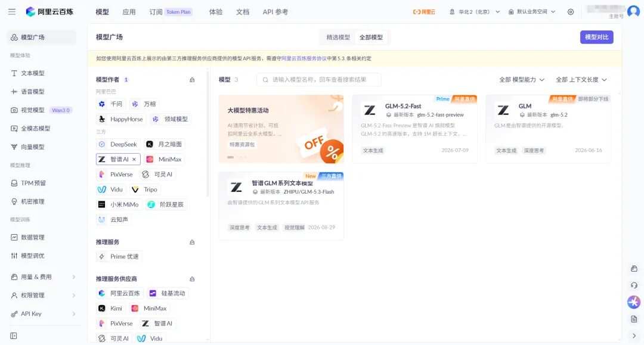
Task: Open 数据管理 in the sidebar
Action: click(33, 237)
